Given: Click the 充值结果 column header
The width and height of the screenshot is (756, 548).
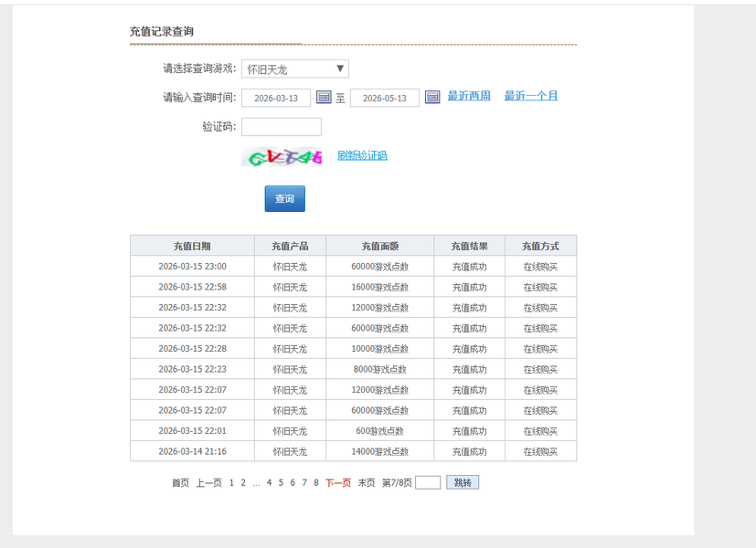Looking at the screenshot, I should [x=469, y=246].
